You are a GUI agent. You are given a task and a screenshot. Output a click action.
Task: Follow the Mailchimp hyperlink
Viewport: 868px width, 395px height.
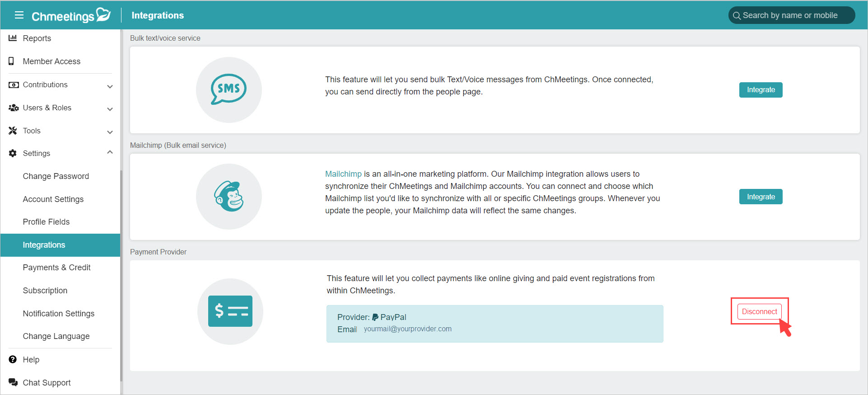tap(343, 174)
